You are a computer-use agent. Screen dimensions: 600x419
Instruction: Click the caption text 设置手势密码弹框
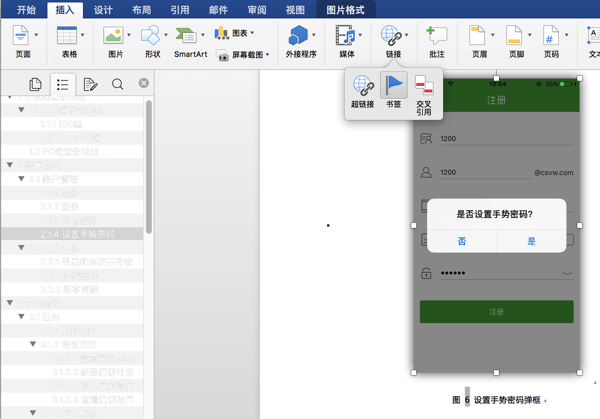(x=507, y=400)
